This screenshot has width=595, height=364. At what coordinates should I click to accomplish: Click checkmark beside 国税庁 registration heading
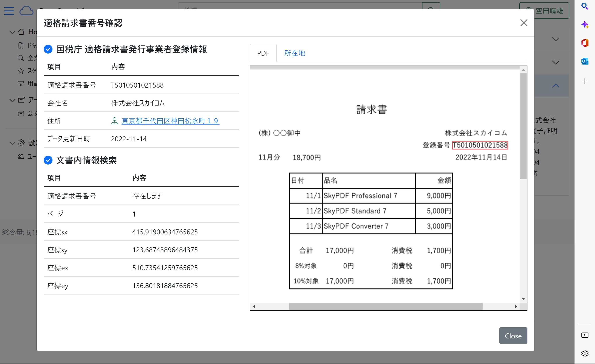(48, 49)
